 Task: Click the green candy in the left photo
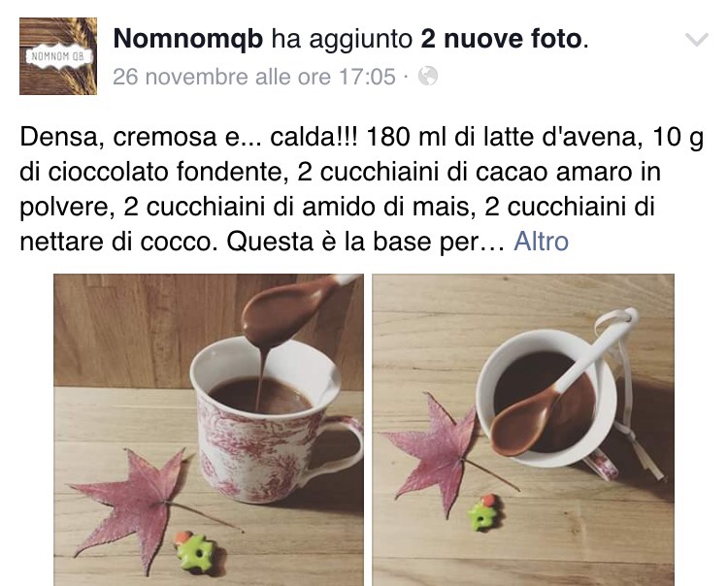pyautogui.click(x=195, y=551)
